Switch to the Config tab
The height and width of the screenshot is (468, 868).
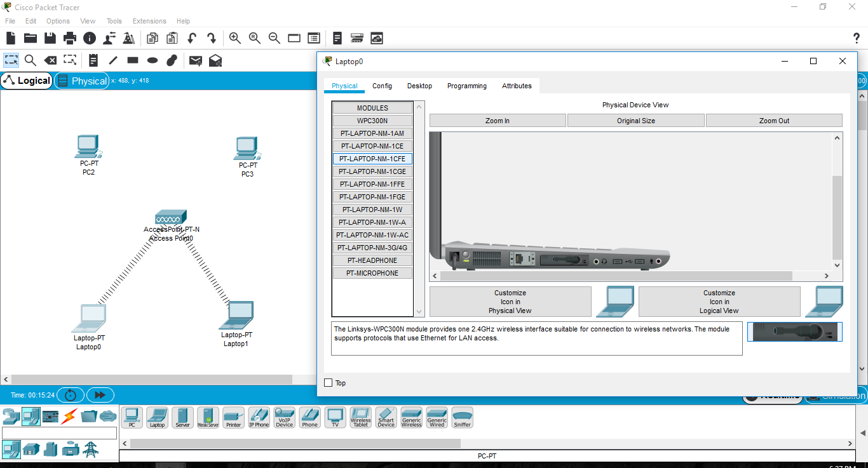382,86
